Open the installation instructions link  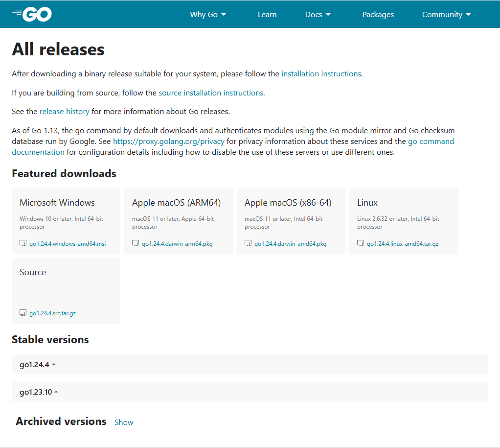(321, 74)
